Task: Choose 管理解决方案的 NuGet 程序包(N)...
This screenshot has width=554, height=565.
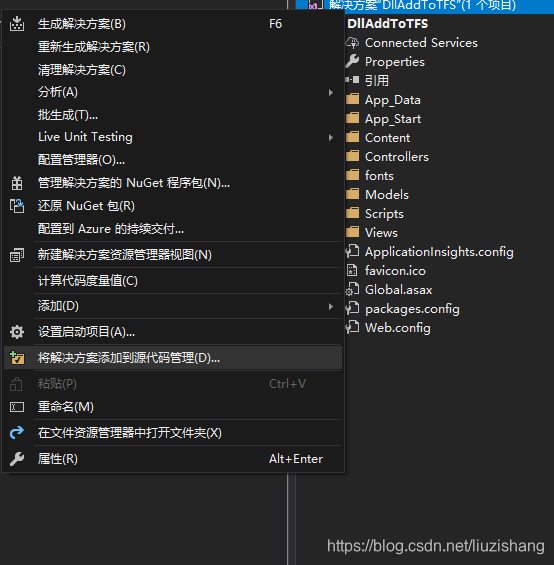Action: (x=172, y=183)
